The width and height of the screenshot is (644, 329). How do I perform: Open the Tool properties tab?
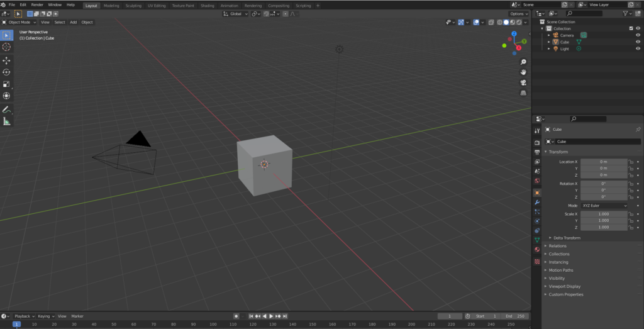(537, 131)
